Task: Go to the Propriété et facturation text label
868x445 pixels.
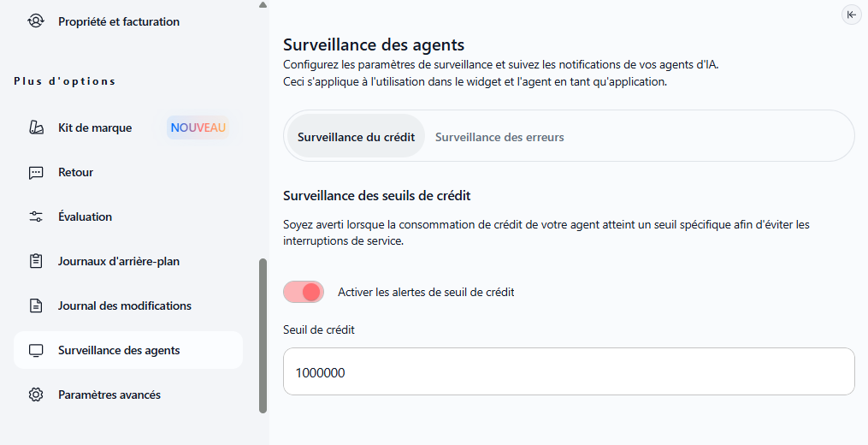Action: click(x=119, y=21)
